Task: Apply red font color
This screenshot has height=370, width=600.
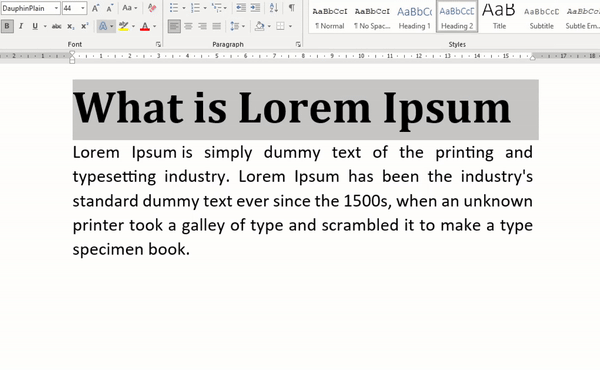Action: click(x=145, y=26)
